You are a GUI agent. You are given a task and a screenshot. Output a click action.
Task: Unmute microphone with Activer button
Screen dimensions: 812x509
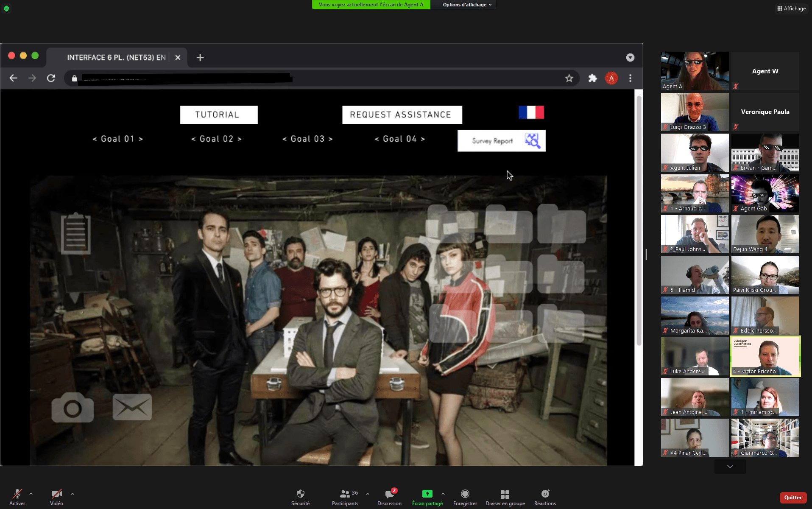[17, 497]
